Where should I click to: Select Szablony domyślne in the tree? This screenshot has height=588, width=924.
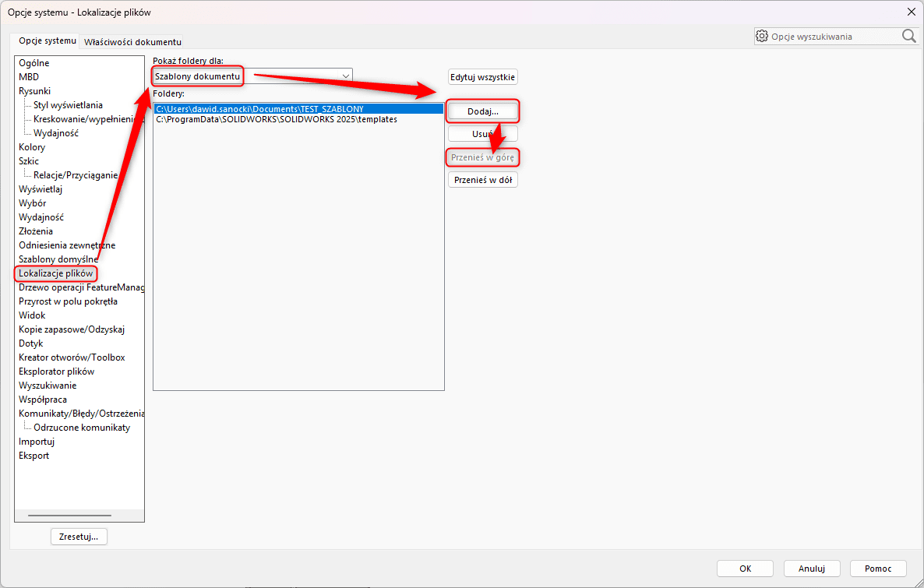pos(58,259)
